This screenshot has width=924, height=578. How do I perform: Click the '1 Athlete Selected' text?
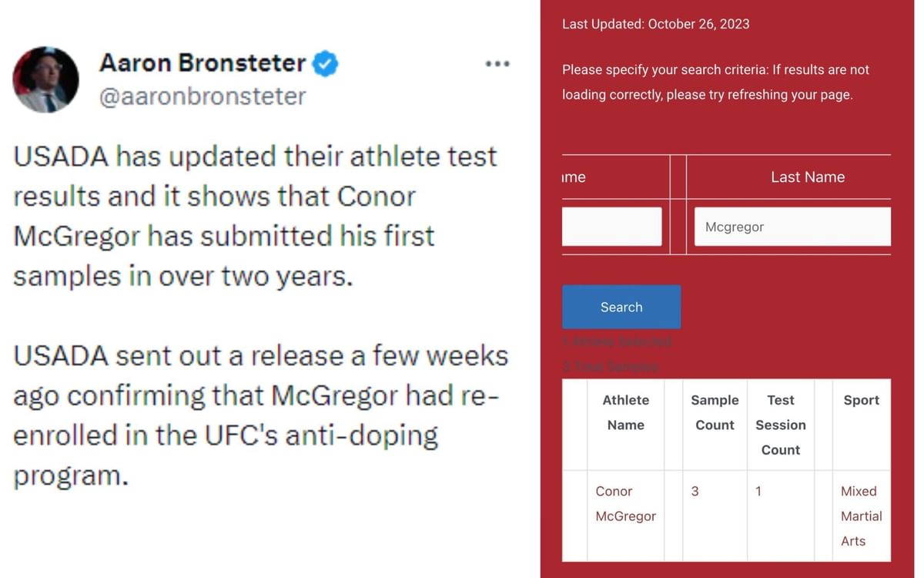616,341
